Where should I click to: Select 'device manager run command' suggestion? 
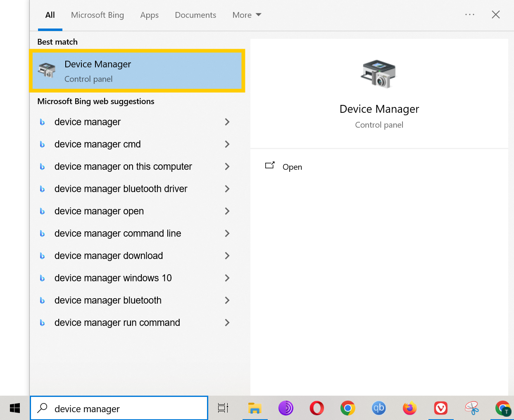point(117,323)
